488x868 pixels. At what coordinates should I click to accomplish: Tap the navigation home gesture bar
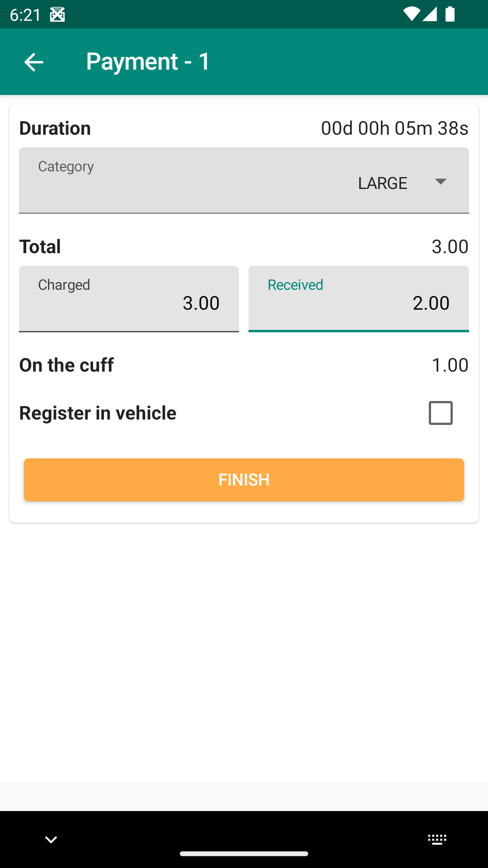(244, 854)
